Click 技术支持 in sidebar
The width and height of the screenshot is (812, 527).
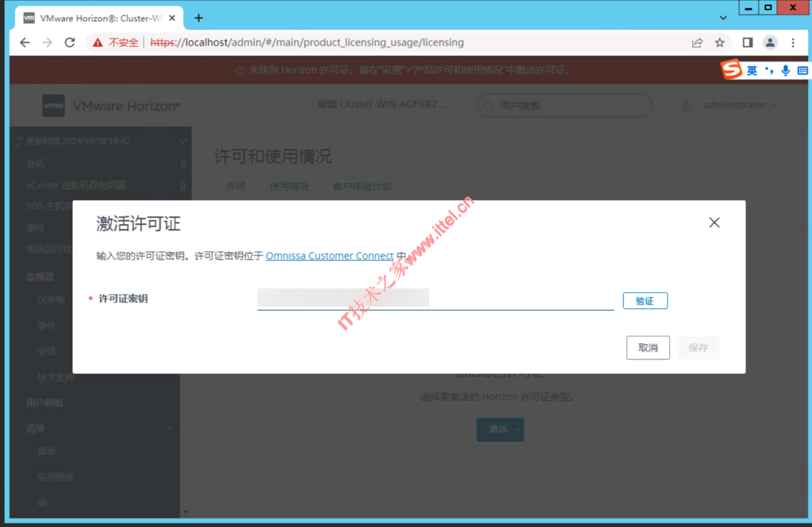(x=55, y=378)
